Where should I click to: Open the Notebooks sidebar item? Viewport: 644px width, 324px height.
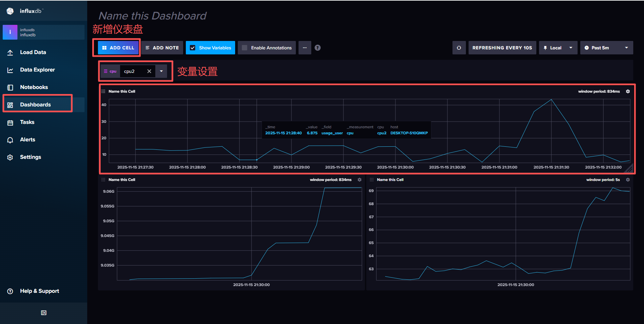(x=34, y=87)
